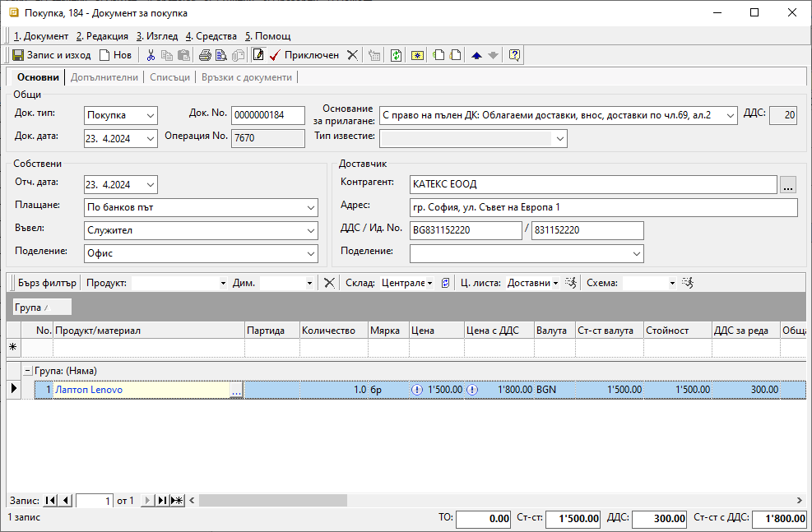Click the Контрагент browse ellipsis button
812x532 pixels.
tap(788, 185)
